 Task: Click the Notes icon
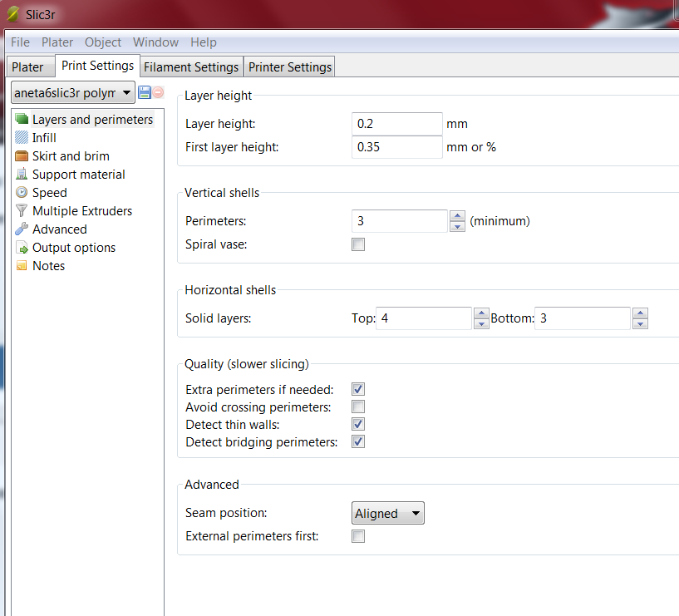tap(22, 265)
